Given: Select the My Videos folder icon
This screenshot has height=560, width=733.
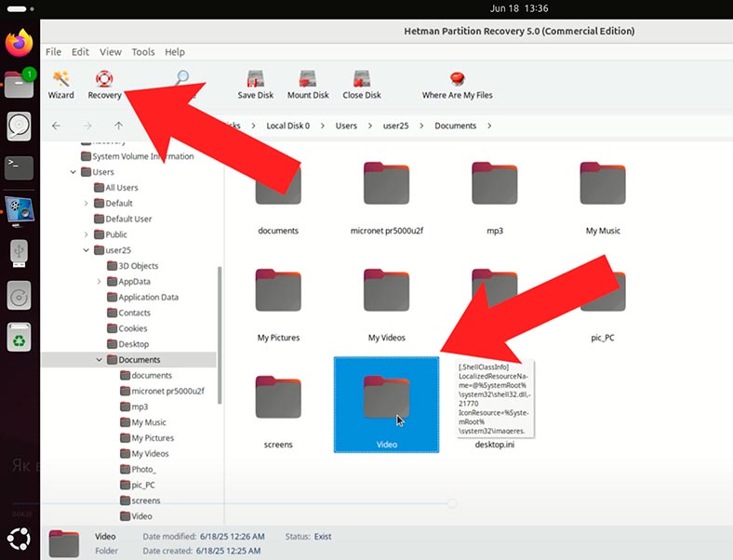Looking at the screenshot, I should pyautogui.click(x=386, y=290).
